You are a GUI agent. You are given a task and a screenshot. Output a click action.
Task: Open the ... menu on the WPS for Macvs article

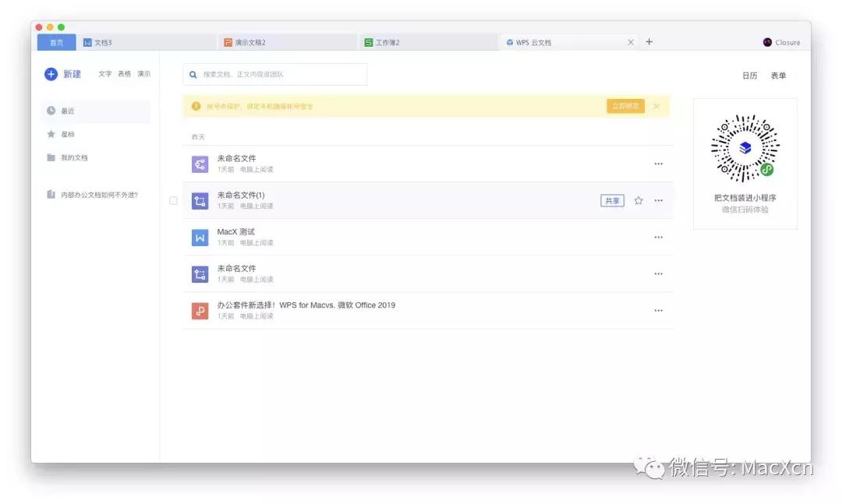pyautogui.click(x=659, y=310)
